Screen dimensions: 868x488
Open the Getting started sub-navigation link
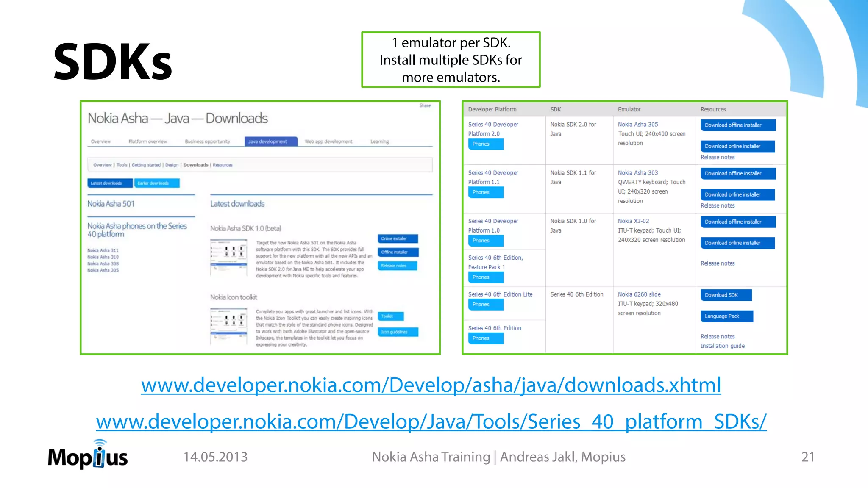click(x=146, y=165)
